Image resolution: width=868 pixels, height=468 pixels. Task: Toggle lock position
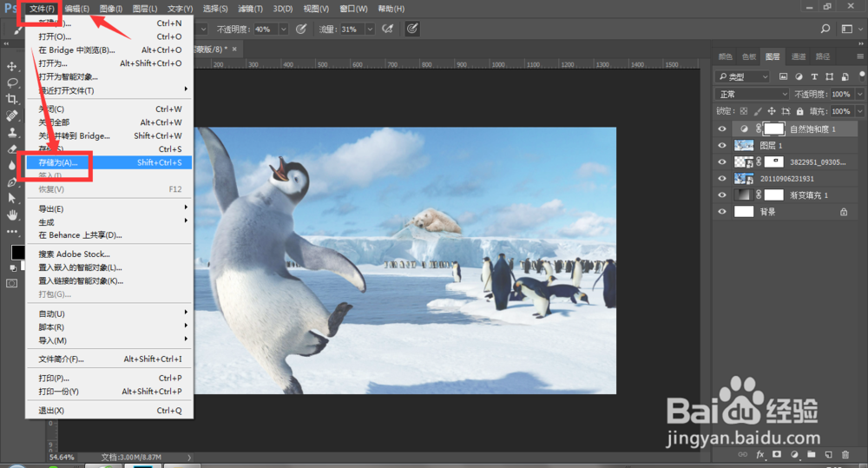[772, 111]
